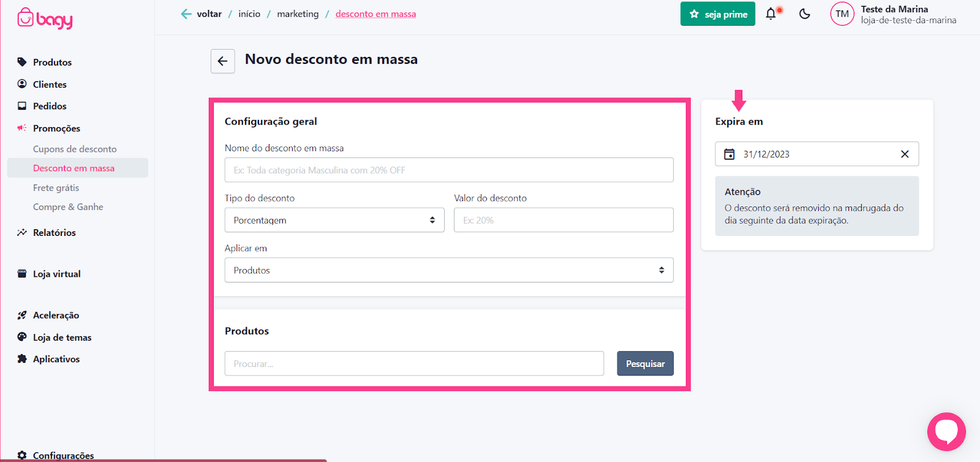
Task: Collapse the Promoções menu
Action: pos(56,128)
